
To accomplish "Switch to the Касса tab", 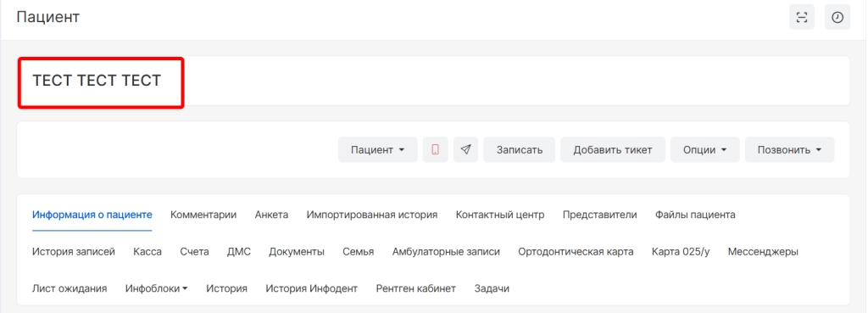I will tap(147, 252).
